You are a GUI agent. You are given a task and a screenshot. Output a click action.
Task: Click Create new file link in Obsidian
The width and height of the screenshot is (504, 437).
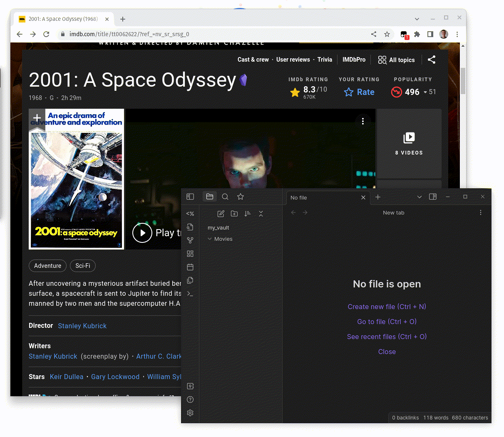pyautogui.click(x=387, y=307)
